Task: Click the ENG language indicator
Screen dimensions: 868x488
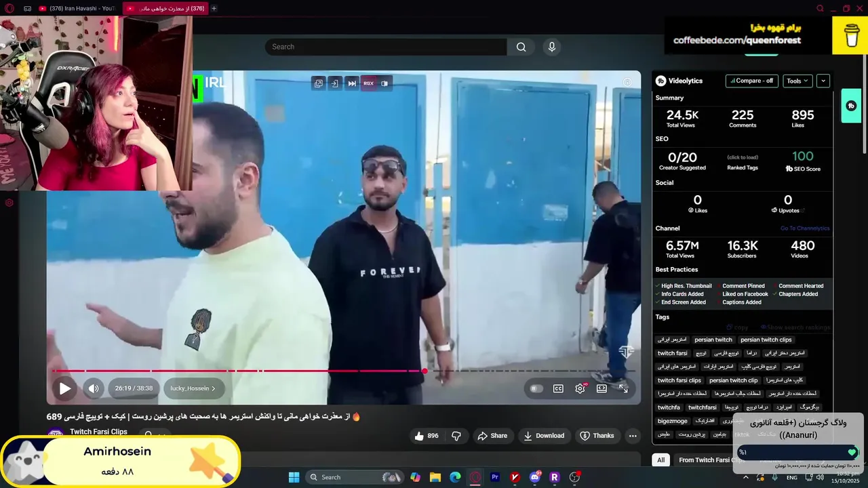Action: pyautogui.click(x=791, y=478)
